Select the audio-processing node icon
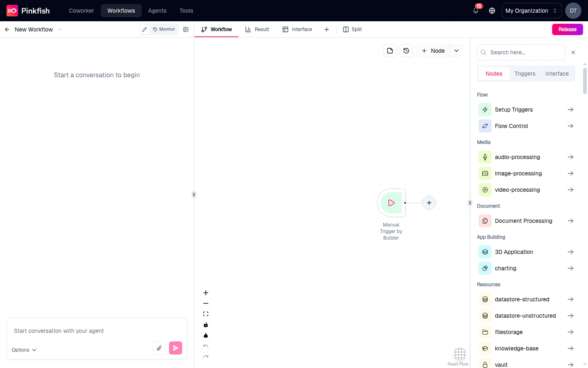 (485, 157)
